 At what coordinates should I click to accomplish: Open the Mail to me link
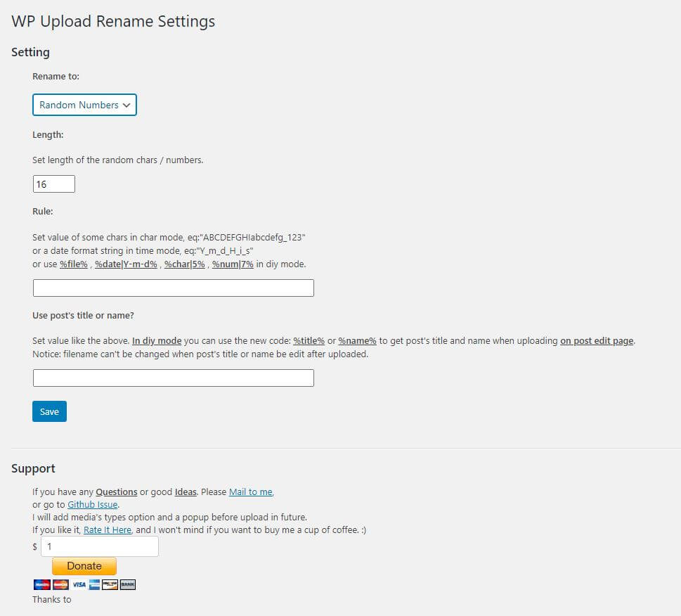251,492
